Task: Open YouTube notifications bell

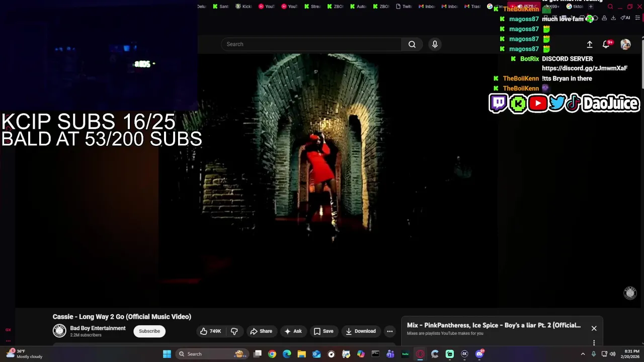Action: 606,44
